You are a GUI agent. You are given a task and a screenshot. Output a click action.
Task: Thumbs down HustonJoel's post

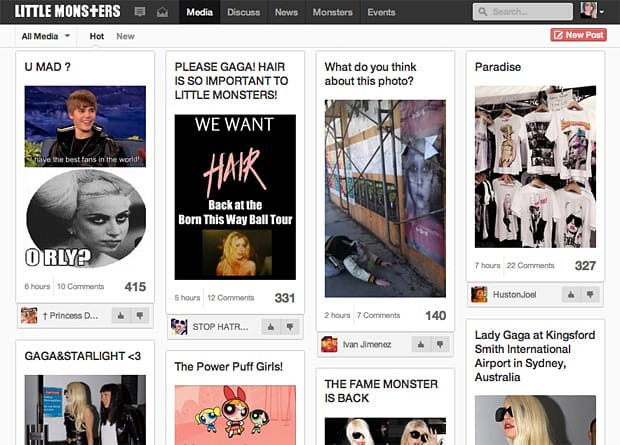[x=590, y=295]
